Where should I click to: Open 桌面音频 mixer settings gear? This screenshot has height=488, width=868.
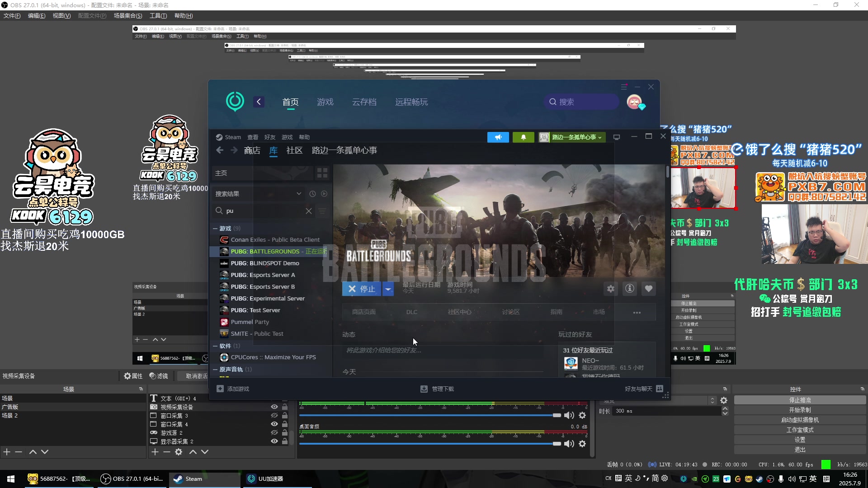pyautogui.click(x=582, y=444)
